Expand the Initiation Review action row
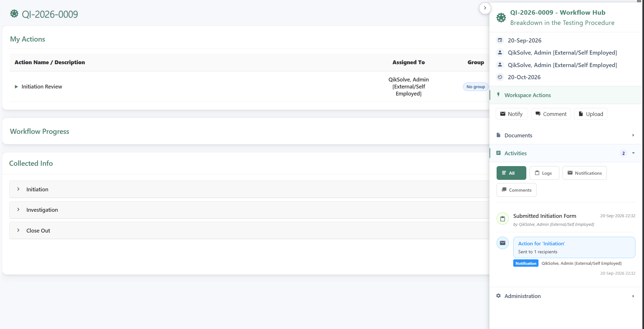Image resolution: width=644 pixels, height=329 pixels. [16, 87]
